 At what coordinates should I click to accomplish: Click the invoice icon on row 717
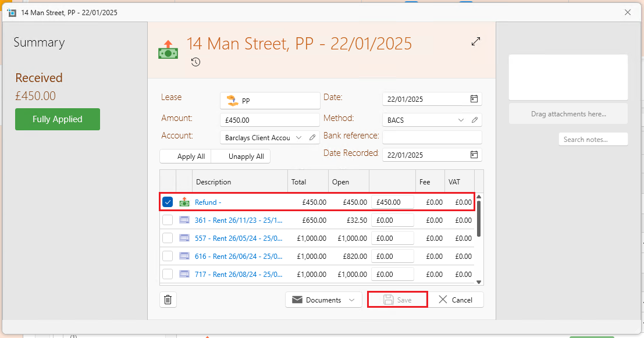coord(184,274)
